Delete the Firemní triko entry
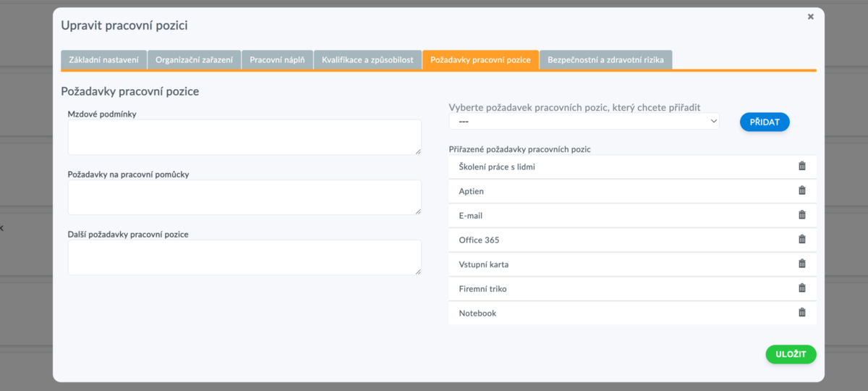Image resolution: width=868 pixels, height=391 pixels. point(801,288)
